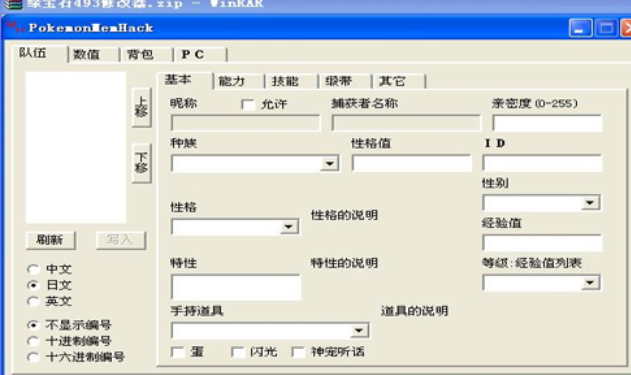The width and height of the screenshot is (631, 375).
Task: Minimize the PokemonMemHack window
Action: pyautogui.click(x=580, y=28)
